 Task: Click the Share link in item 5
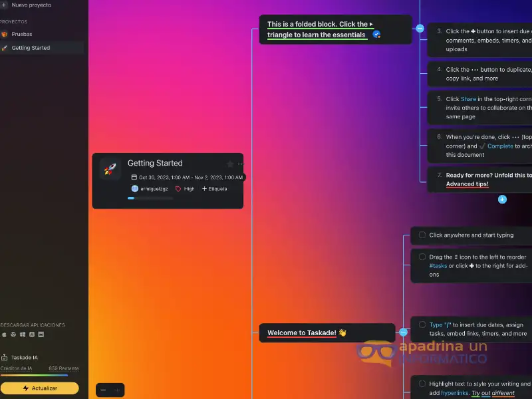[x=468, y=99]
